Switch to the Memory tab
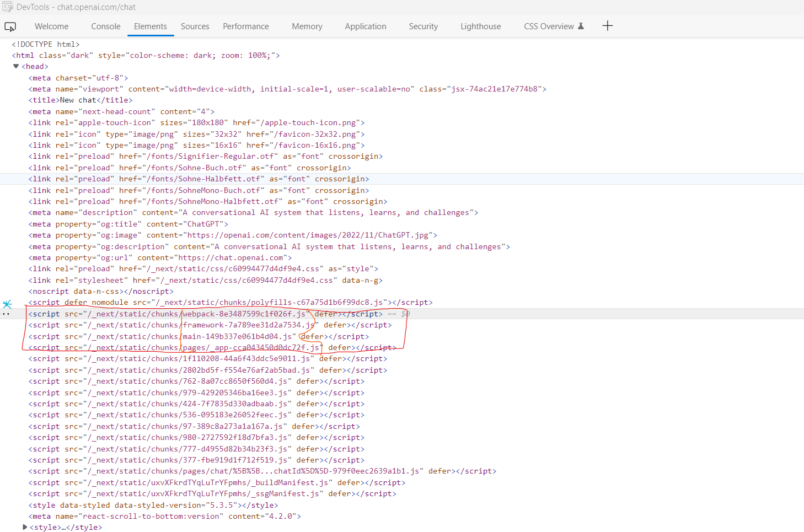Viewport: 804px width, 532px height. tap(307, 26)
